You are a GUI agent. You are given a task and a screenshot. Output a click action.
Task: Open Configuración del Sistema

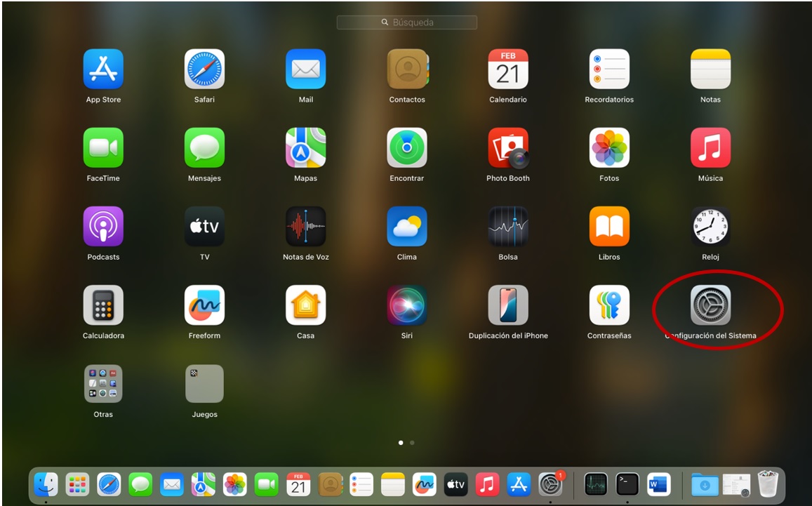click(x=710, y=305)
